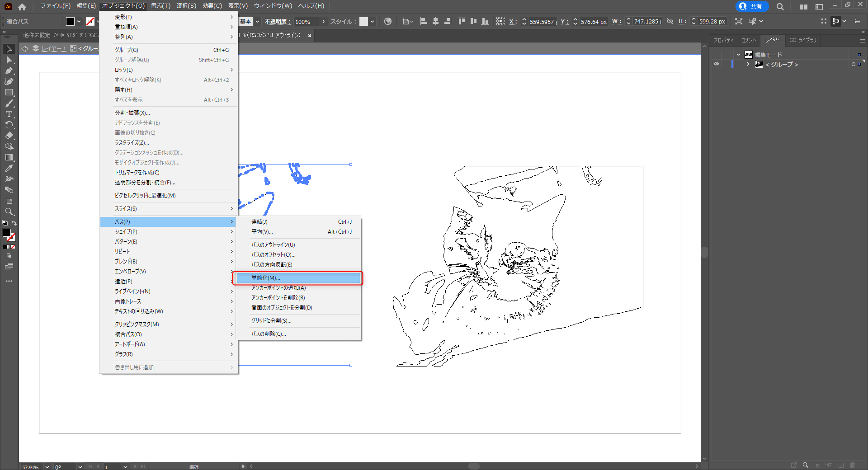Select the Gradient tool
Screen dimensions: 868x470
coord(9,157)
